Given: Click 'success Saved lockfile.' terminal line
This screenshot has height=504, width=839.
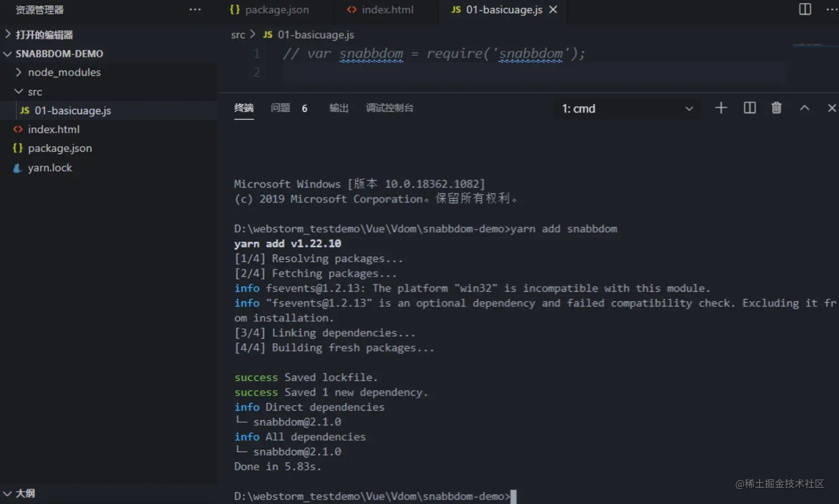Looking at the screenshot, I should (x=306, y=377).
